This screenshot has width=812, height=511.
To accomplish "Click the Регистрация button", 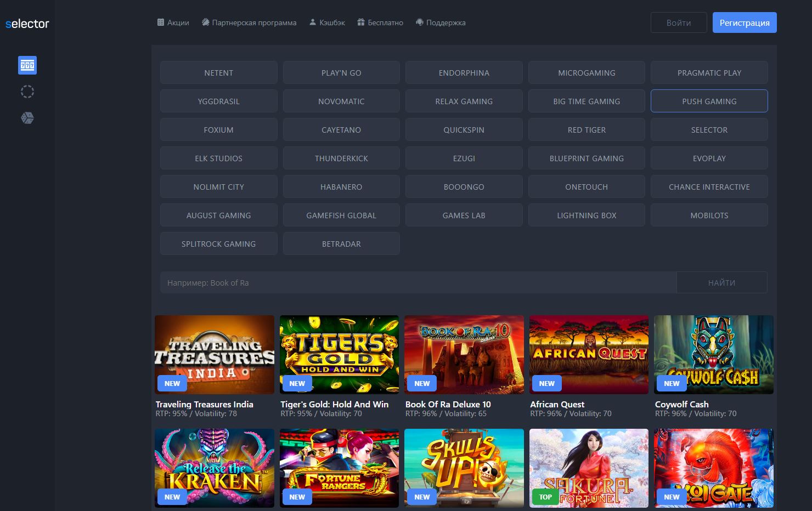I will click(744, 22).
